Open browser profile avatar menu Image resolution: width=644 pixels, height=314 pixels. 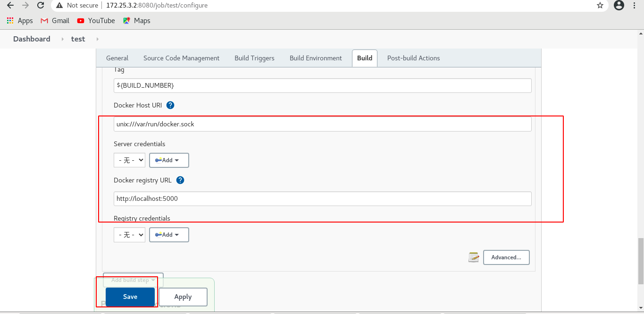point(619,6)
